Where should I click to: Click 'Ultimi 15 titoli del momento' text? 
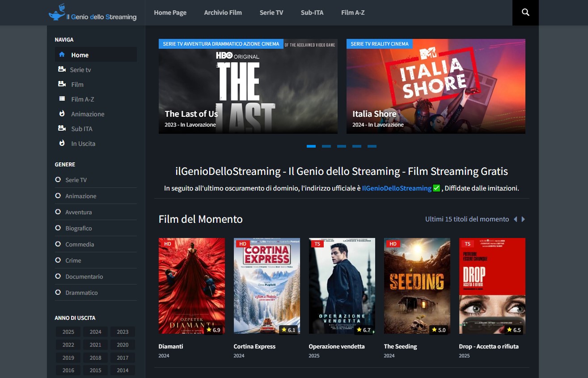tap(467, 219)
